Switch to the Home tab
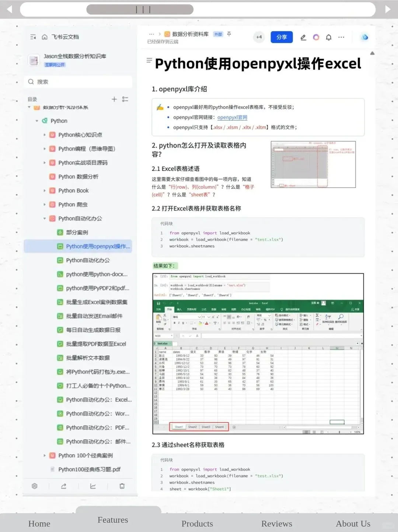Image resolution: width=398 pixels, height=532 pixels. click(x=39, y=524)
